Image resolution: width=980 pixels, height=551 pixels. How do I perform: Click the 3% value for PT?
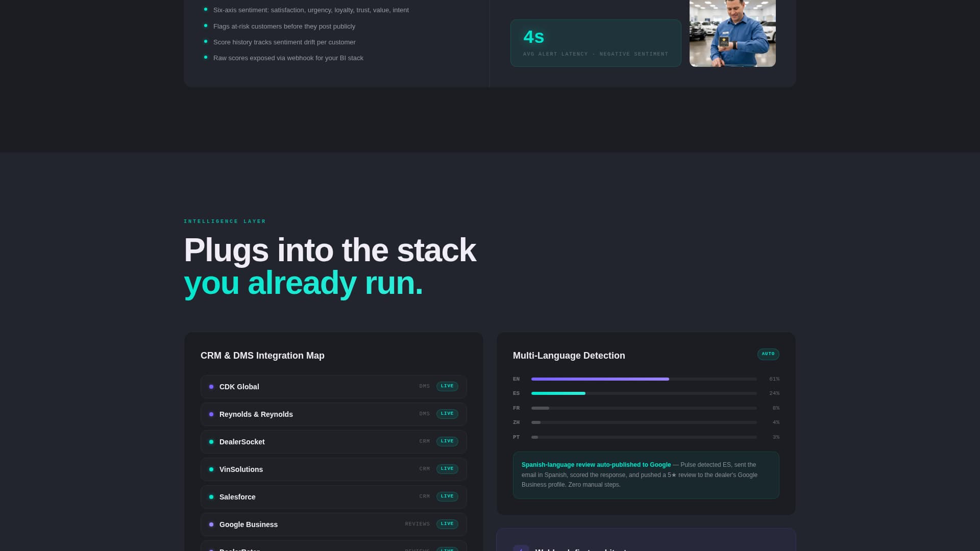776,437
